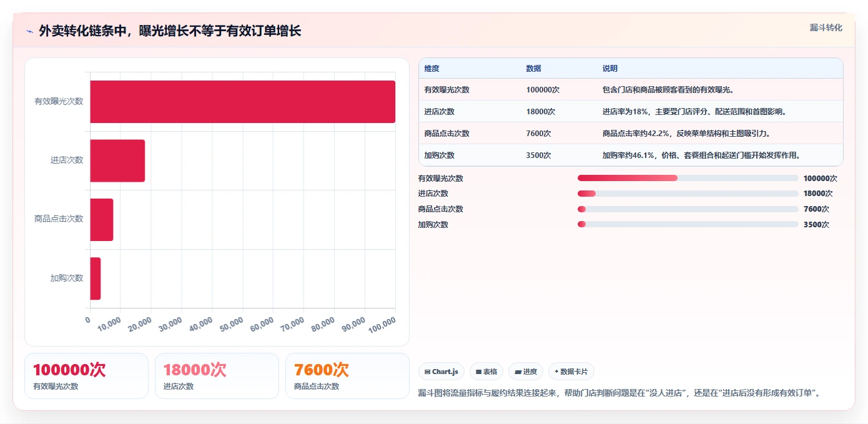The image size is (868, 424).
Task: Click the 3500次 value beside progress bar
Action: tap(816, 225)
